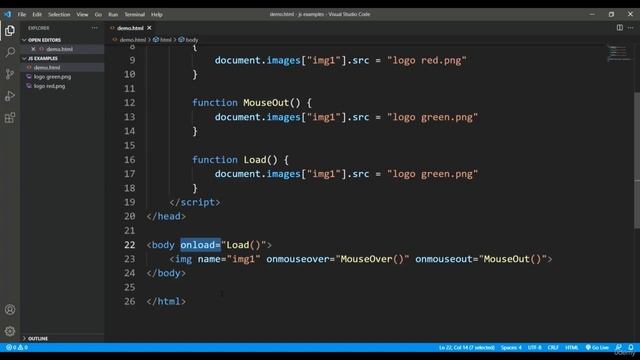
Task: Click line number 22 in gutter
Action: [129, 244]
